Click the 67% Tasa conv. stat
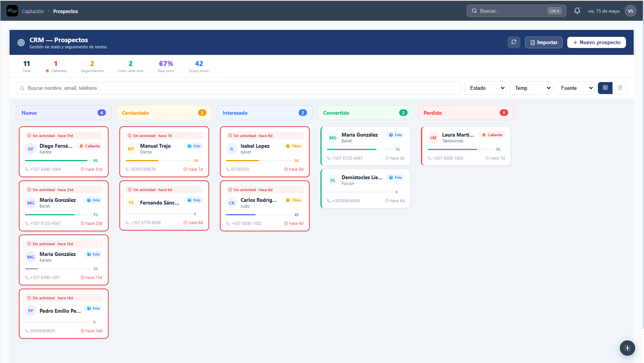The height and width of the screenshot is (363, 644). [x=166, y=66]
